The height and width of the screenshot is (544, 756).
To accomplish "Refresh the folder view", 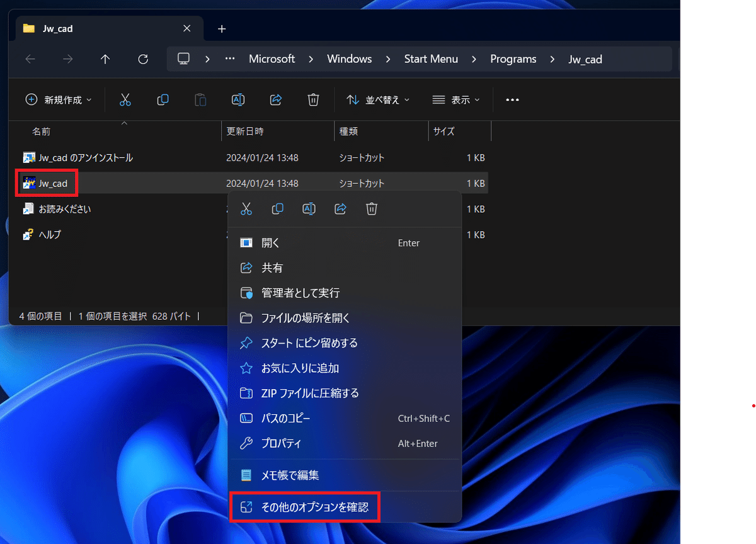I will (x=143, y=59).
